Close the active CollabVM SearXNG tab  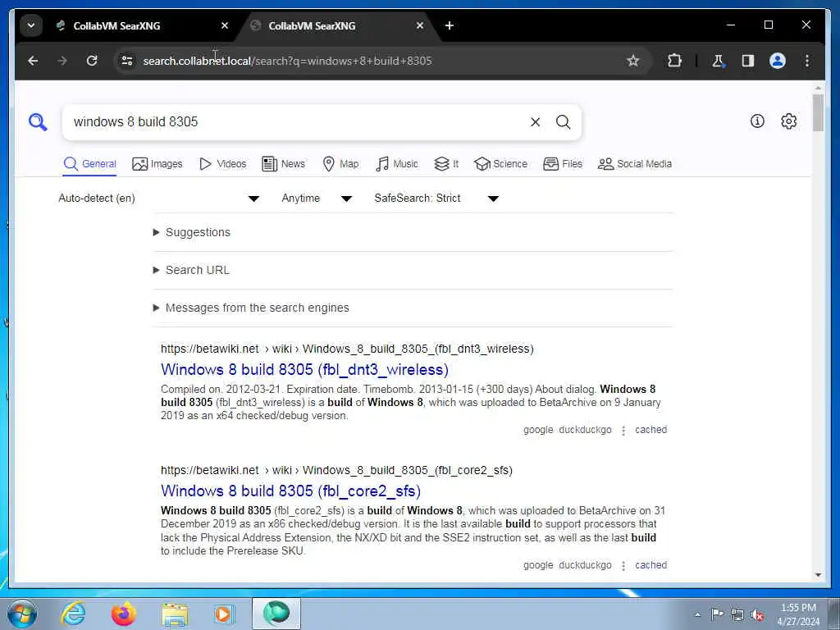click(x=420, y=25)
